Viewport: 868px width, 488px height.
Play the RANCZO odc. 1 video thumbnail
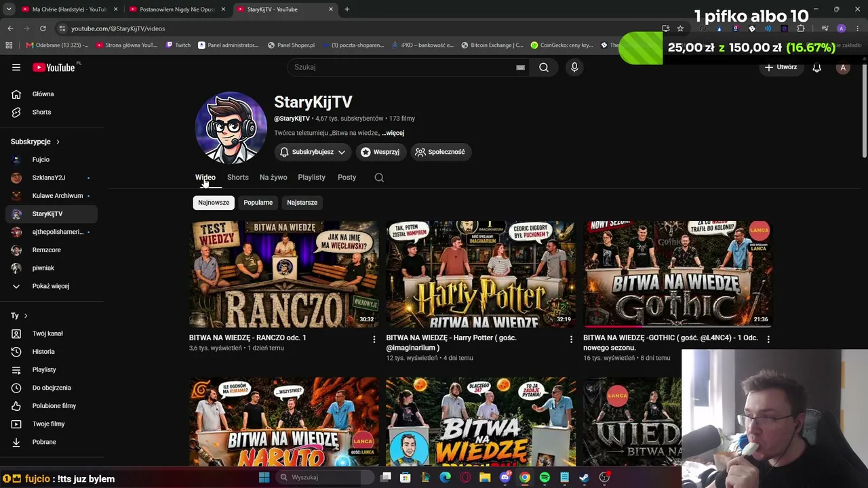click(x=283, y=274)
